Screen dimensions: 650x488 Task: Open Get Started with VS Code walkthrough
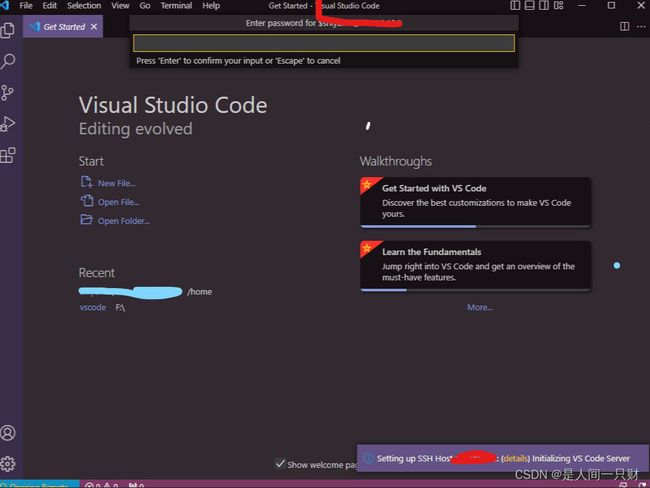pos(475,202)
